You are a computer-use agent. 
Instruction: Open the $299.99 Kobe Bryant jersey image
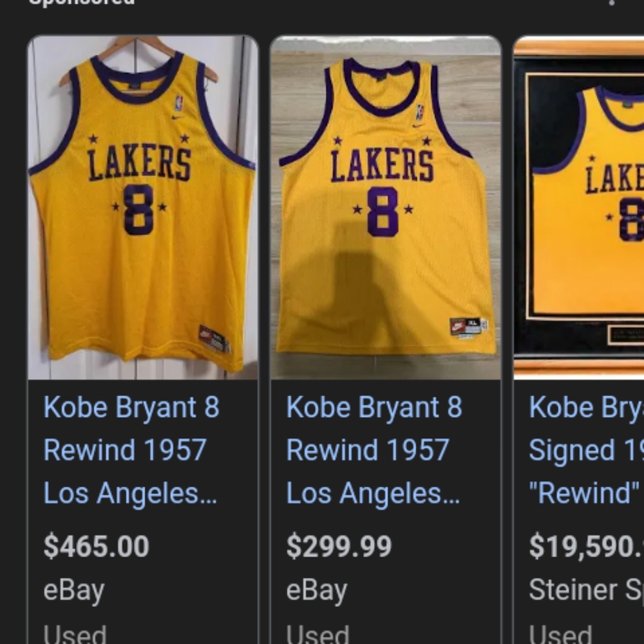386,208
